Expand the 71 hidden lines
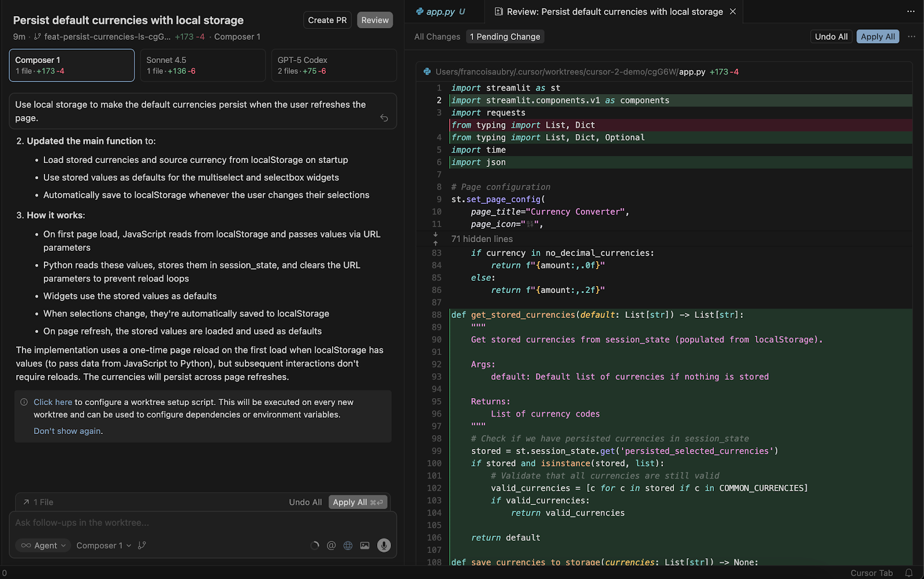 coord(482,239)
